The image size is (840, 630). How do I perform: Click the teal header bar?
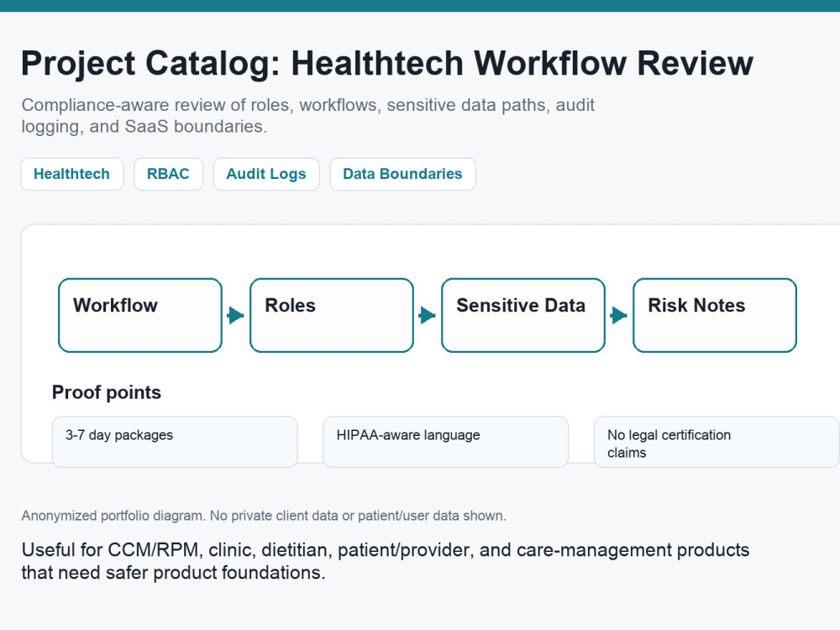420,6
